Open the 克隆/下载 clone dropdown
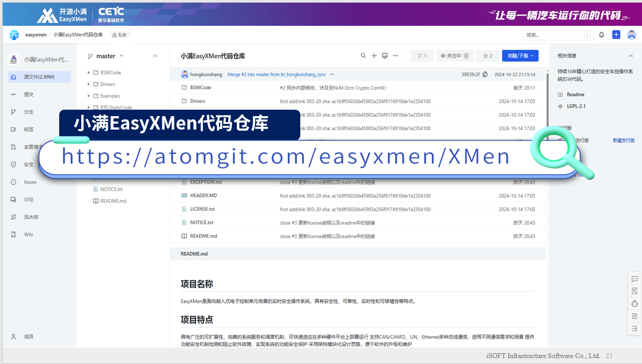This screenshot has width=642, height=364. (x=520, y=55)
